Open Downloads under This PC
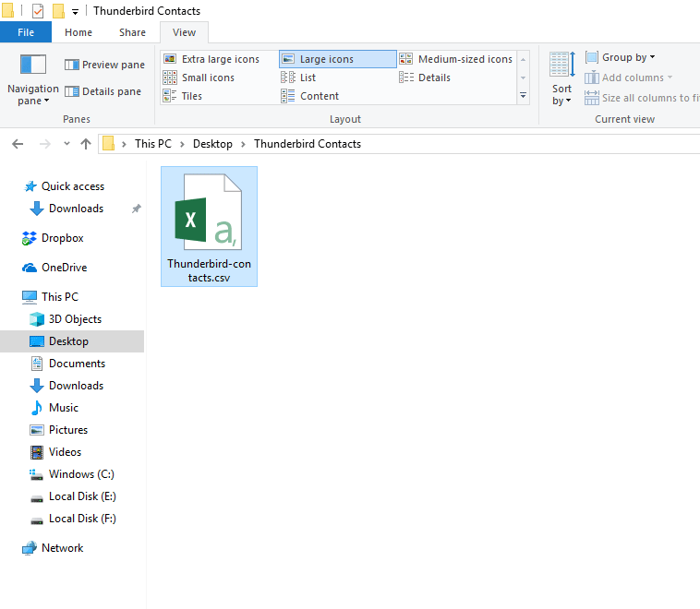This screenshot has height=609, width=700. [66, 386]
